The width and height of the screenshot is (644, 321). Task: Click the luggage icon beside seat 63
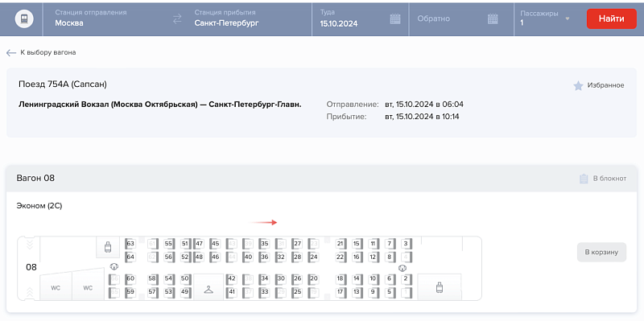coord(108,247)
